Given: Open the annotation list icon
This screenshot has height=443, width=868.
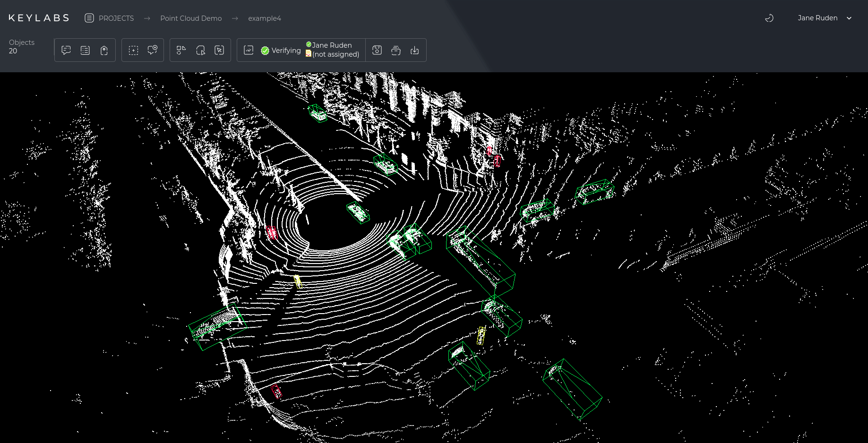Looking at the screenshot, I should [x=85, y=50].
